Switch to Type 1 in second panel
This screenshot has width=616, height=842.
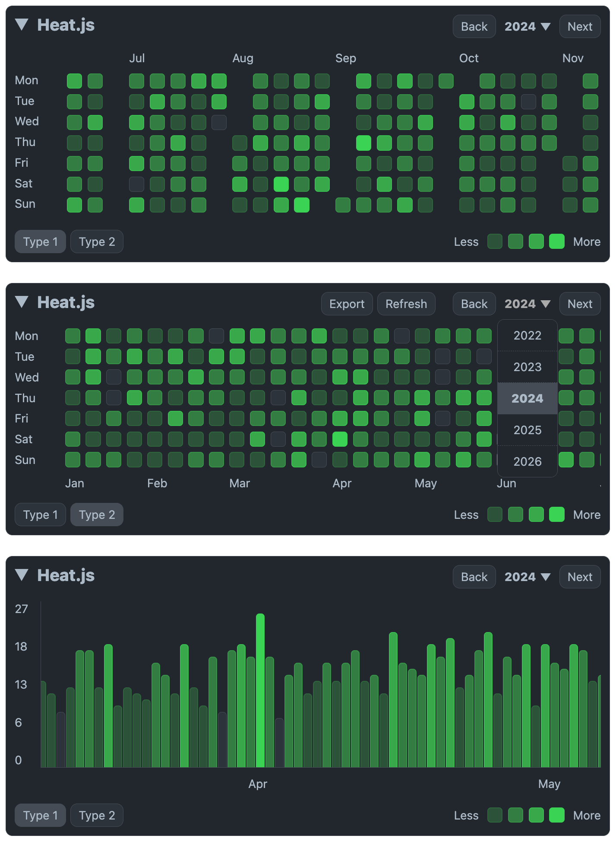tap(40, 515)
